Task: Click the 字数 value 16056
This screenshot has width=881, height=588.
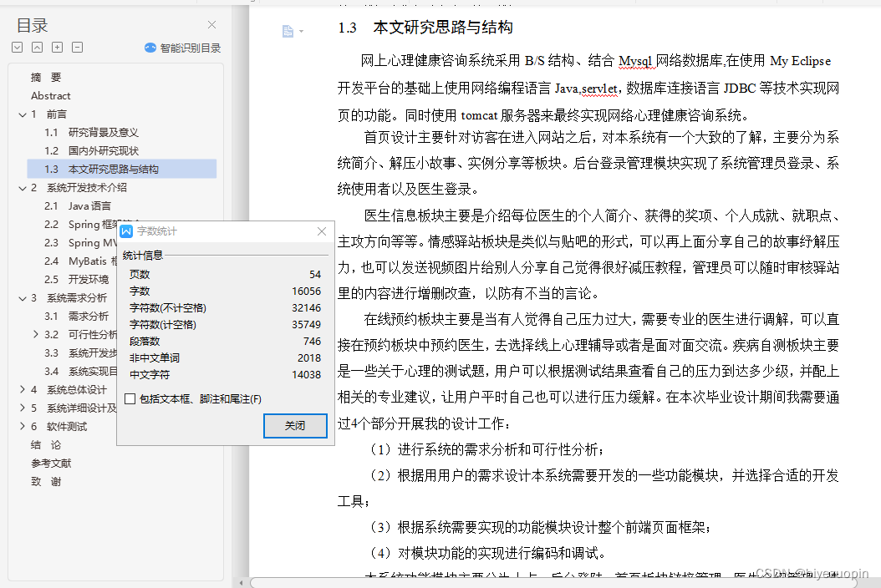Action: (x=306, y=291)
